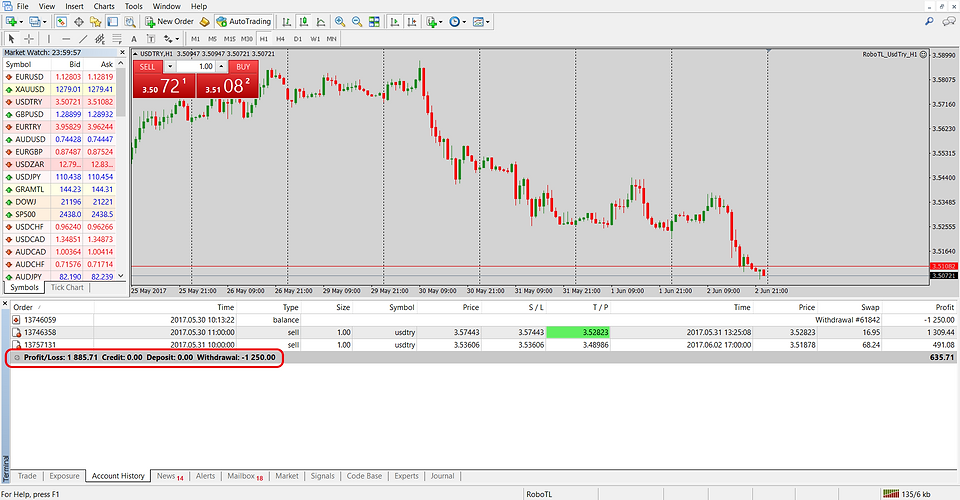This screenshot has width=960, height=500.
Task: Open the Profiles dropdown
Action: 37,21
